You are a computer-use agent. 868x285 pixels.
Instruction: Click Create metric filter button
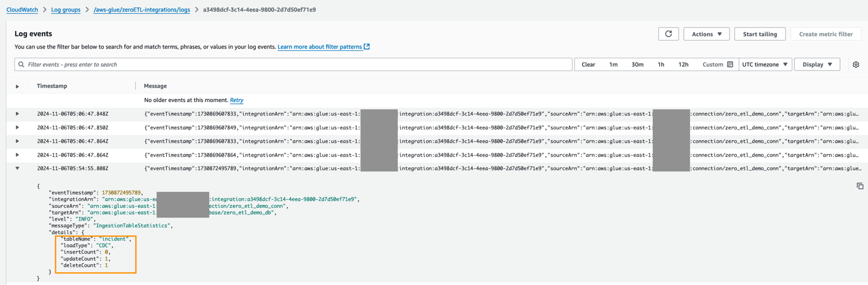826,34
